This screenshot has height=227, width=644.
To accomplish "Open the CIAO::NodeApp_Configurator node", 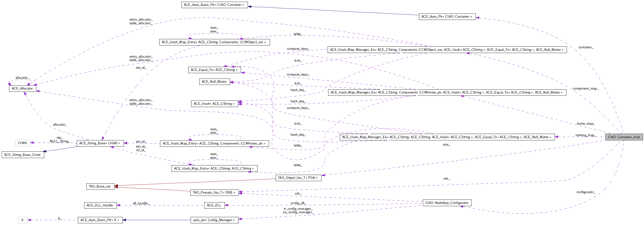I will [447, 203].
